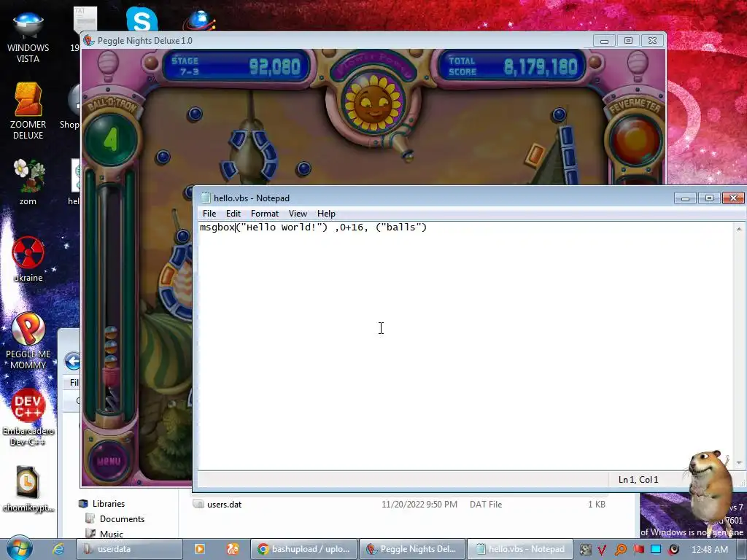This screenshot has height=560, width=747.
Task: Select the ukraine radiation desktop icon
Action: pos(28,259)
